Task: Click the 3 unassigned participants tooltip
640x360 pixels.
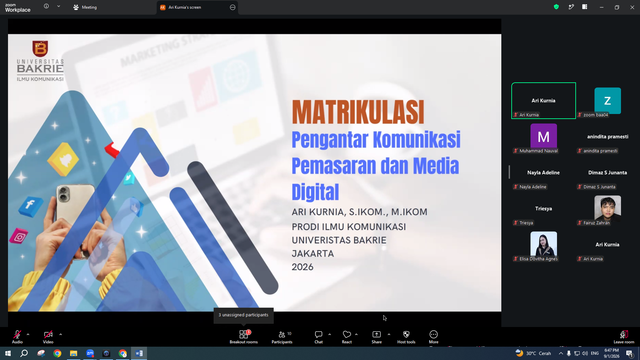Action: pyautogui.click(x=243, y=315)
